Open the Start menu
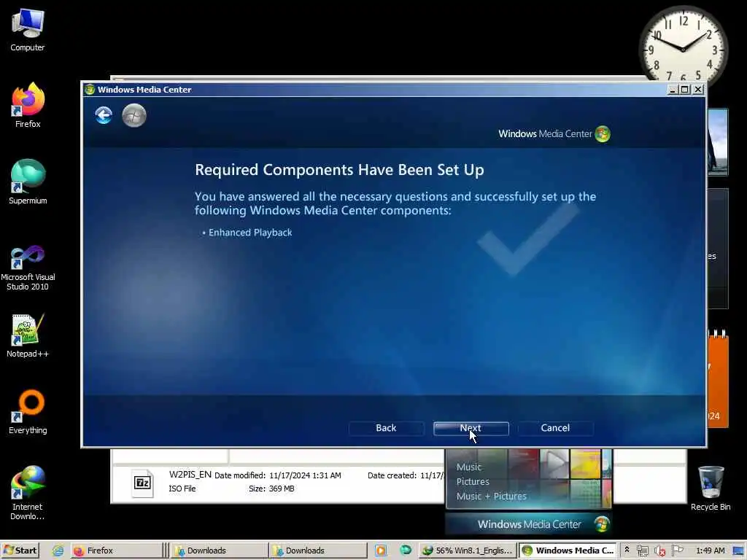This screenshot has width=747, height=560. click(x=20, y=551)
